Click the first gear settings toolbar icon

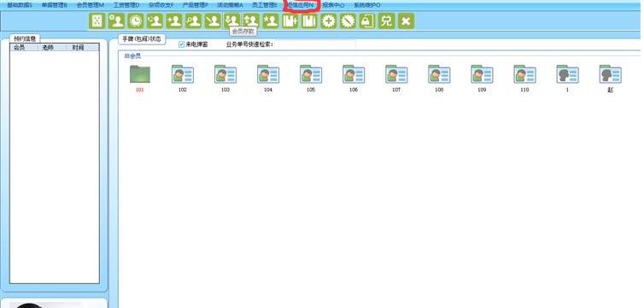(329, 21)
